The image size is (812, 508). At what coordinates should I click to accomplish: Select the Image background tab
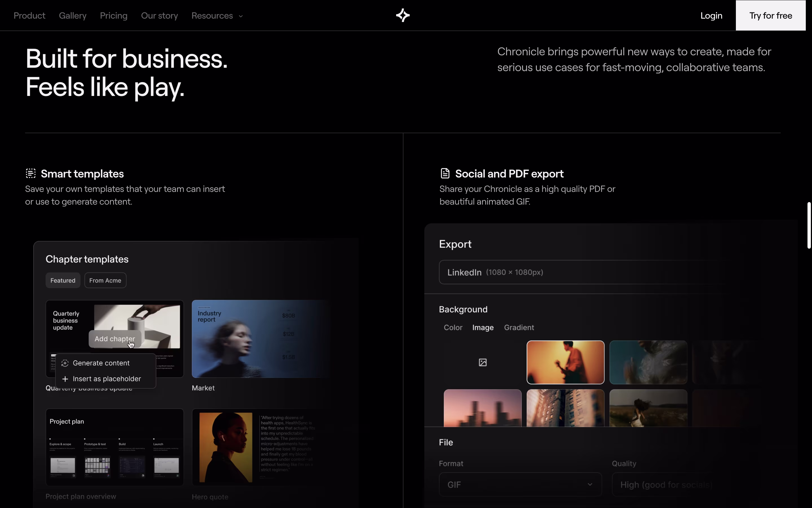(x=483, y=328)
